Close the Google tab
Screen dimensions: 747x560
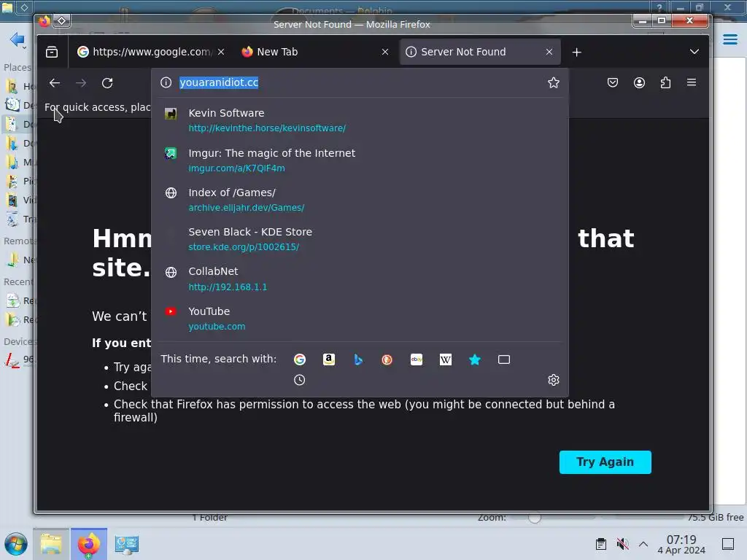coord(221,52)
